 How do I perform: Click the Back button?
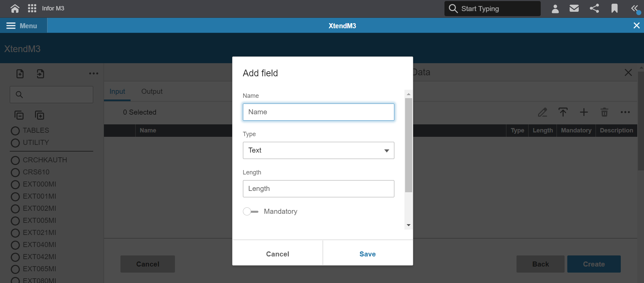540,264
